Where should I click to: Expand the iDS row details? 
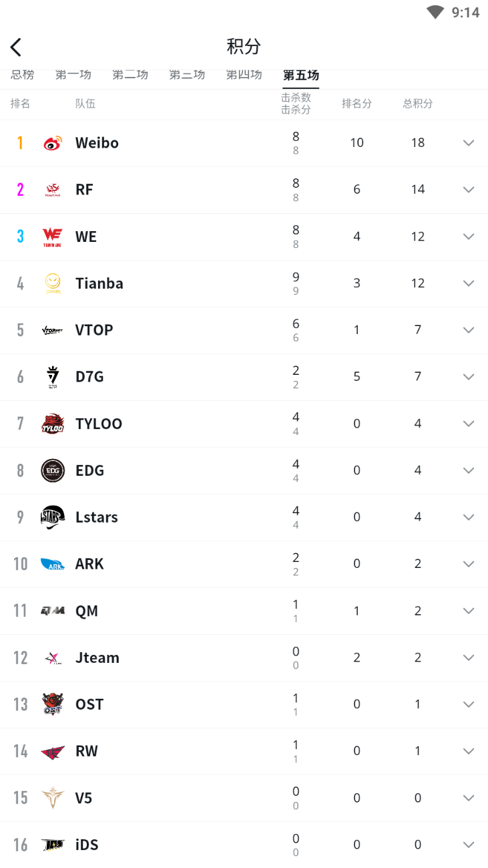pos(469,845)
